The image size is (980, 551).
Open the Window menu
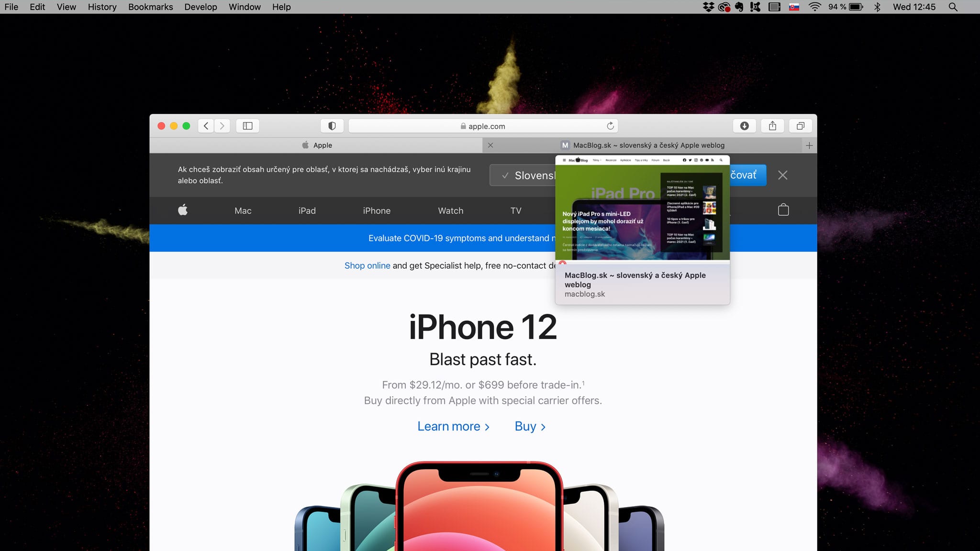245,7
